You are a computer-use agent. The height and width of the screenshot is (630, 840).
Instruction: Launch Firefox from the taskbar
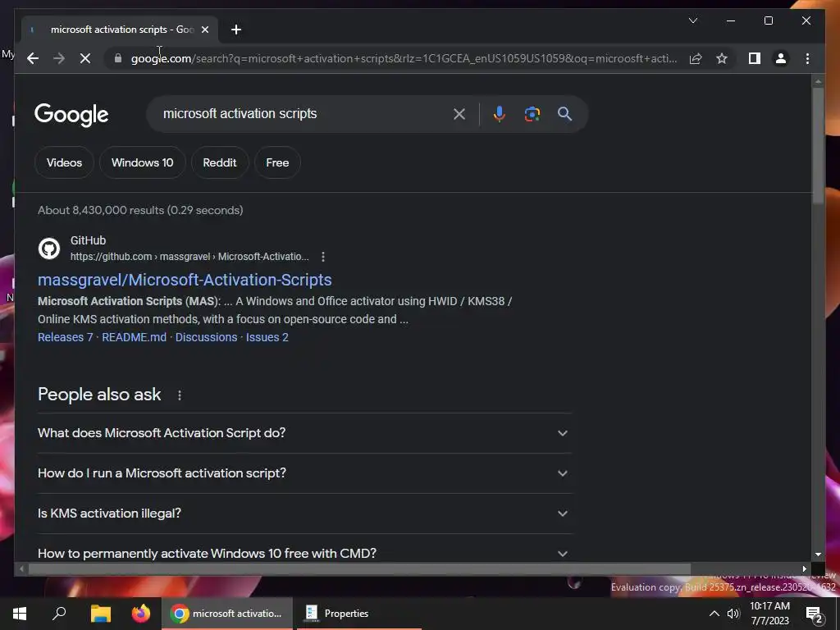point(141,614)
